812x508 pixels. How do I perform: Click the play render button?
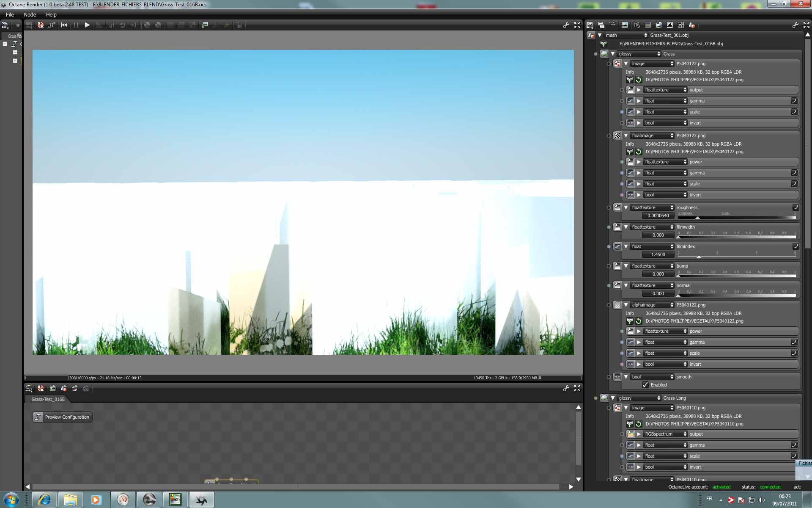87,25
